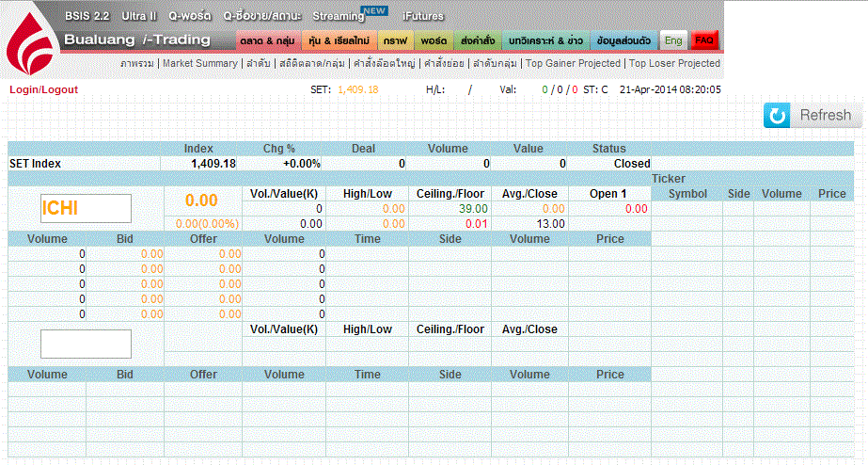This screenshot has width=868, height=465.
Task: Click close price 13.00
Action: pos(551,224)
